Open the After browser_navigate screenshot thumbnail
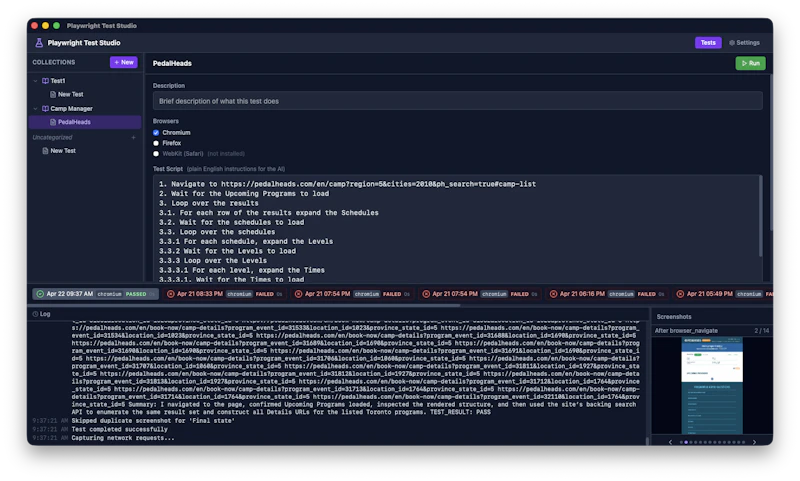This screenshot has height=481, width=800. coord(712,386)
